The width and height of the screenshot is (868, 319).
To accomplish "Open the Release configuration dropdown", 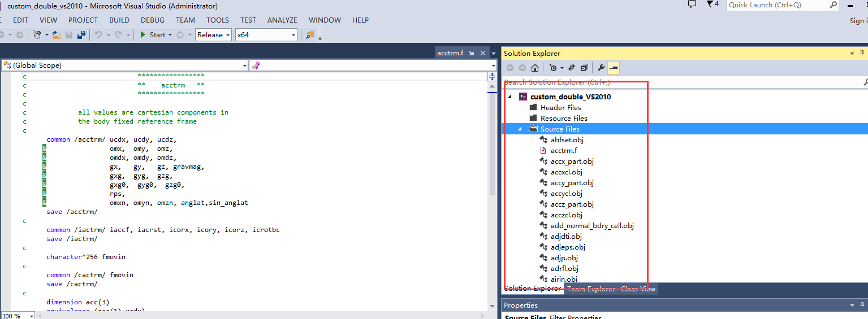I will (213, 35).
